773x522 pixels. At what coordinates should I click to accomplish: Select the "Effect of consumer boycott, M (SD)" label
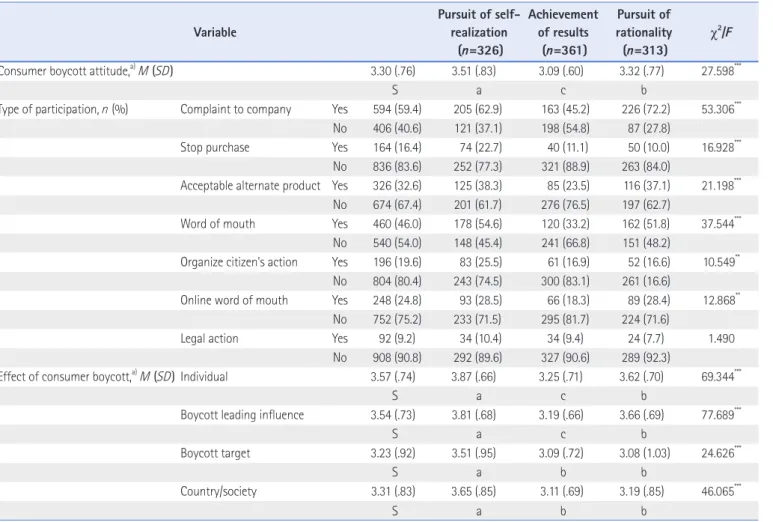click(87, 377)
